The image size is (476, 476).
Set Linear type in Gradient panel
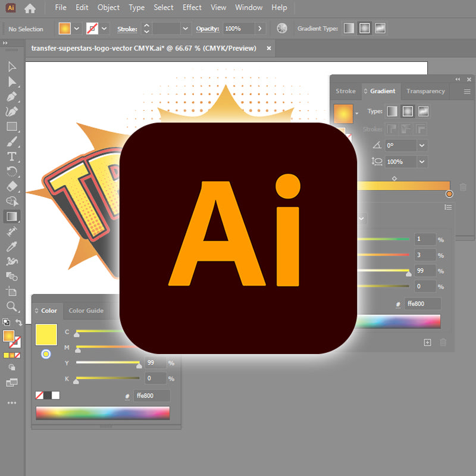[x=392, y=111]
